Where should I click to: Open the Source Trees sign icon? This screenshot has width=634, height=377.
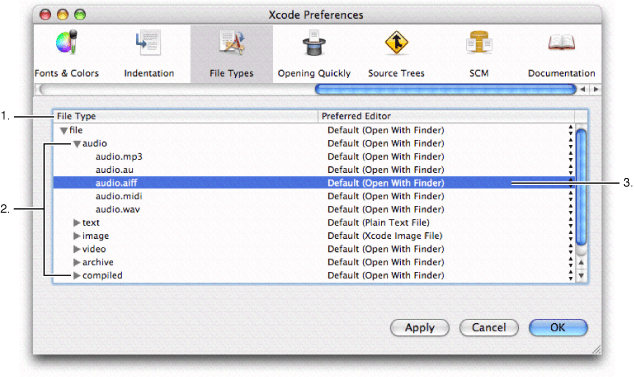396,42
